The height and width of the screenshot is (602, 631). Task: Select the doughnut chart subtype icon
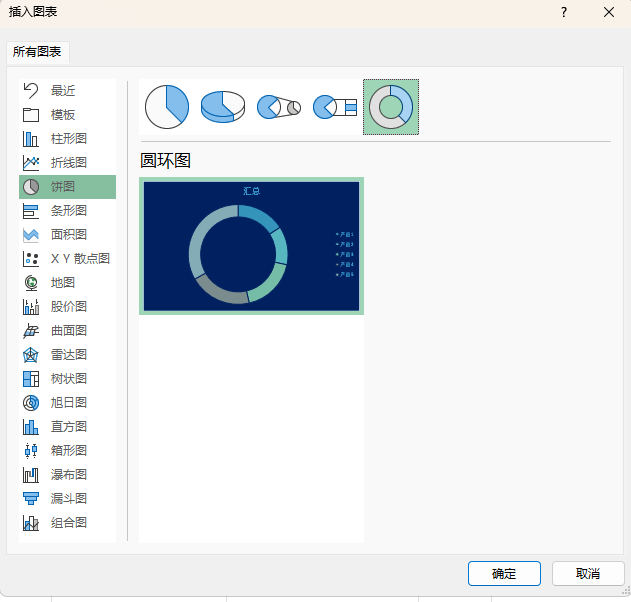point(391,107)
